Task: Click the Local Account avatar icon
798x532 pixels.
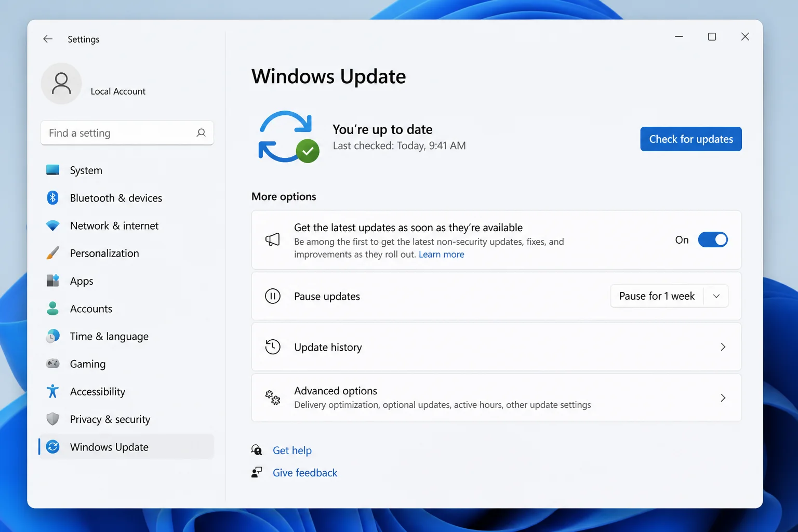Action: tap(61, 84)
